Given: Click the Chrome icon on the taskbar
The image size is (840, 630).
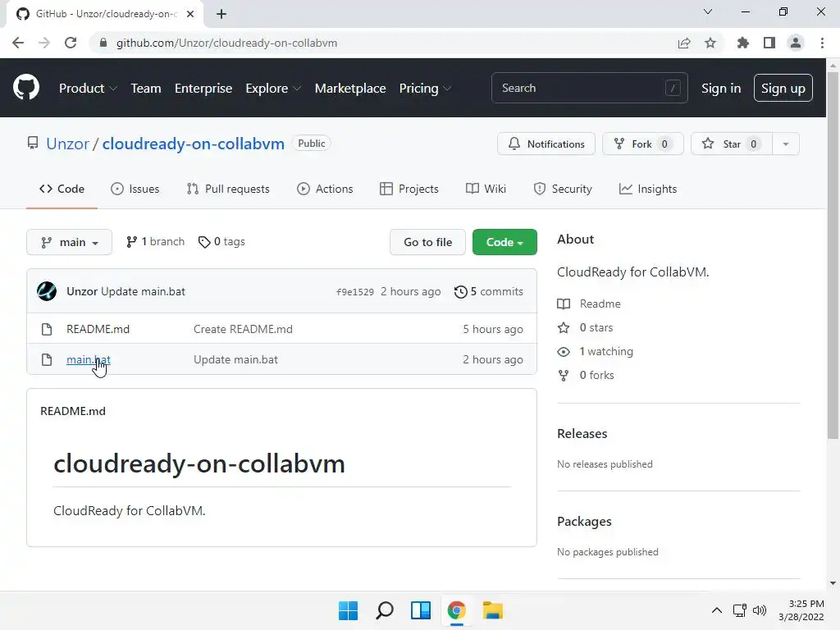Looking at the screenshot, I should pyautogui.click(x=456, y=610).
